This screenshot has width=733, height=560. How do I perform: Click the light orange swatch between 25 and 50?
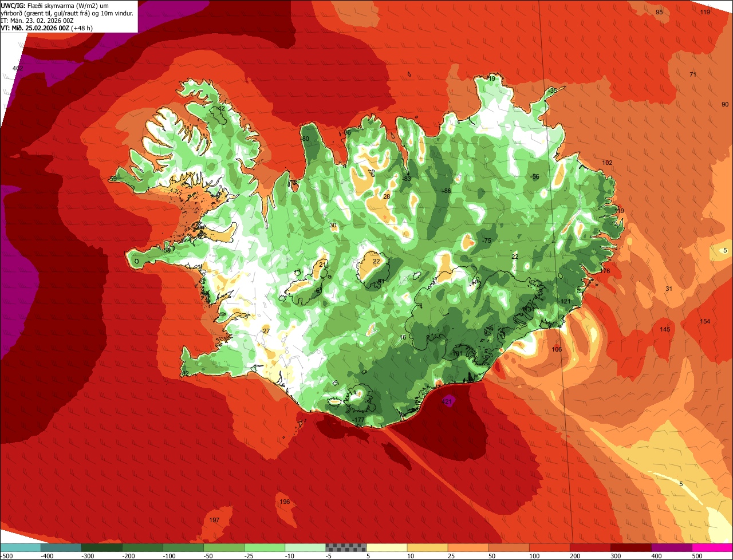pyautogui.click(x=467, y=547)
